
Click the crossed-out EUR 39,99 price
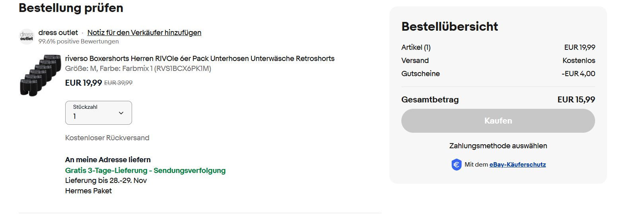point(118,83)
